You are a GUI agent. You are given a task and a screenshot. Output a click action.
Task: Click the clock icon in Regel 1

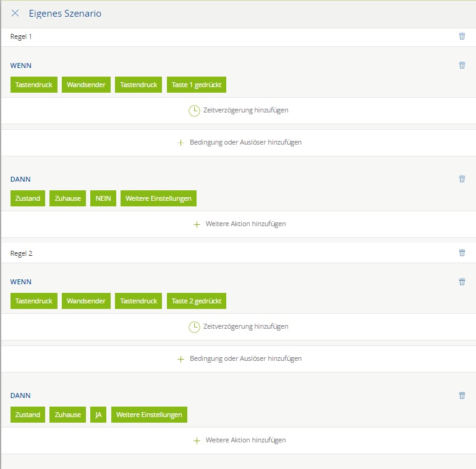click(194, 111)
